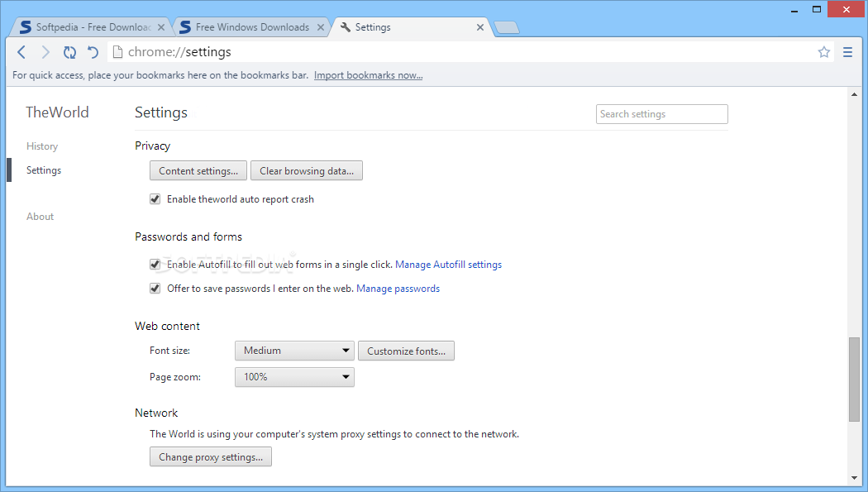The width and height of the screenshot is (868, 492).
Task: Reload the page with the refresh icon
Action: (x=69, y=52)
